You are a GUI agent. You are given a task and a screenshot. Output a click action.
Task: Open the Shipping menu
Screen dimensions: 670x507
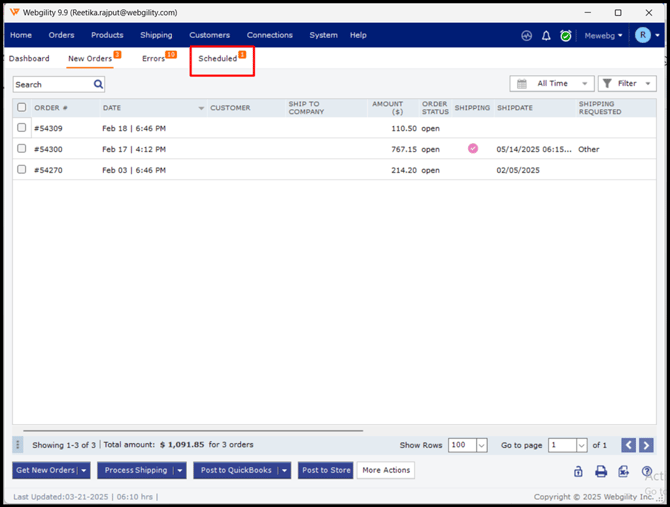click(156, 35)
